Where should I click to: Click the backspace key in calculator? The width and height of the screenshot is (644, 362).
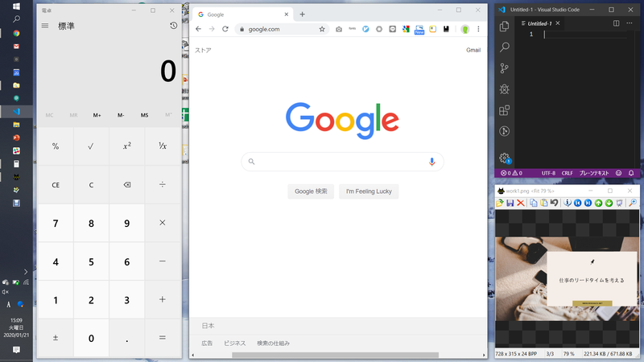pyautogui.click(x=127, y=185)
